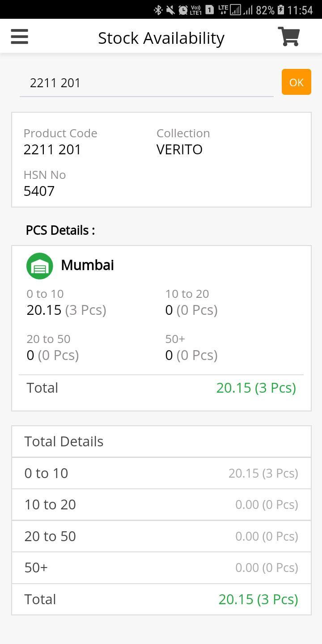Focus the product code search field
The image size is (322, 644).
pos(147,83)
